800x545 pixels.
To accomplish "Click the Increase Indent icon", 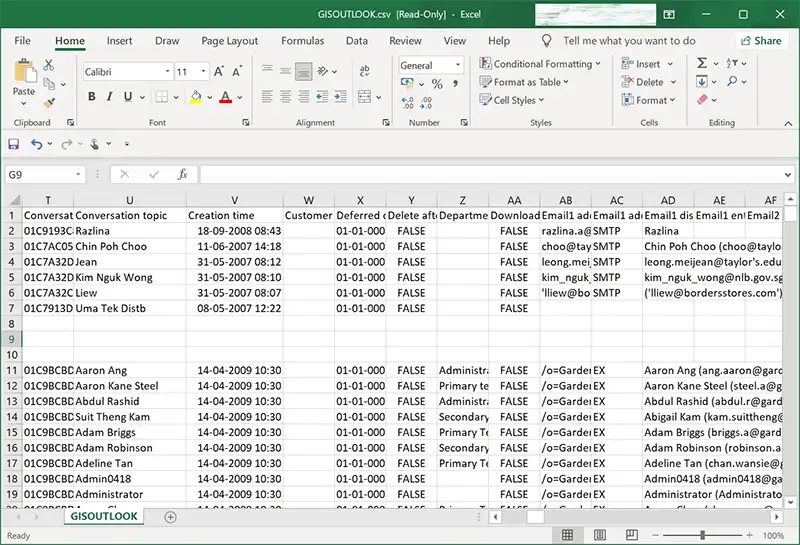I will (x=340, y=96).
